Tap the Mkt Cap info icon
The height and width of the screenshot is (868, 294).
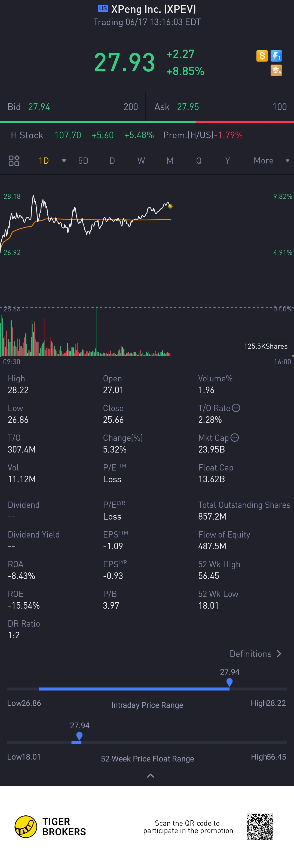(235, 438)
